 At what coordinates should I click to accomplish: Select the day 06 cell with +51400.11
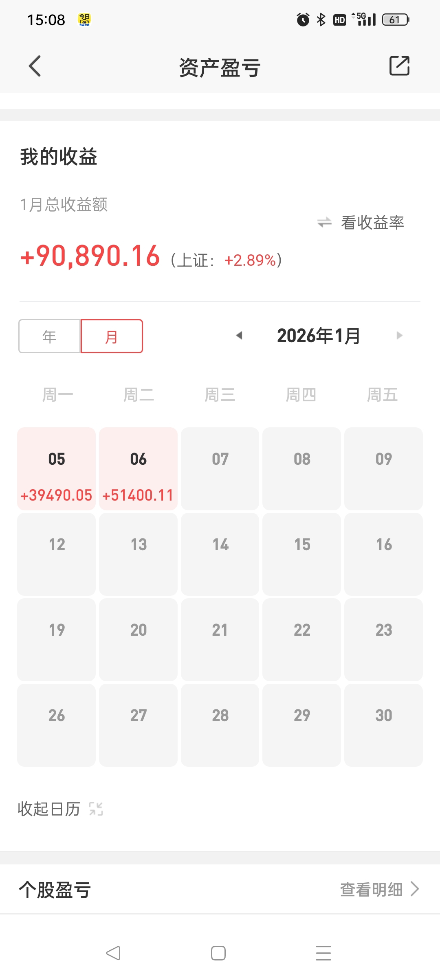point(138,468)
